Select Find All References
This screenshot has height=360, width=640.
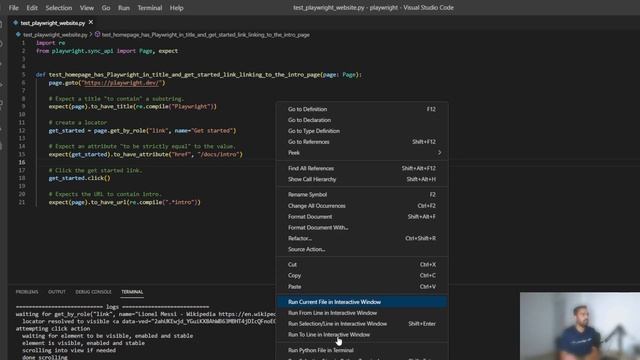point(362,169)
